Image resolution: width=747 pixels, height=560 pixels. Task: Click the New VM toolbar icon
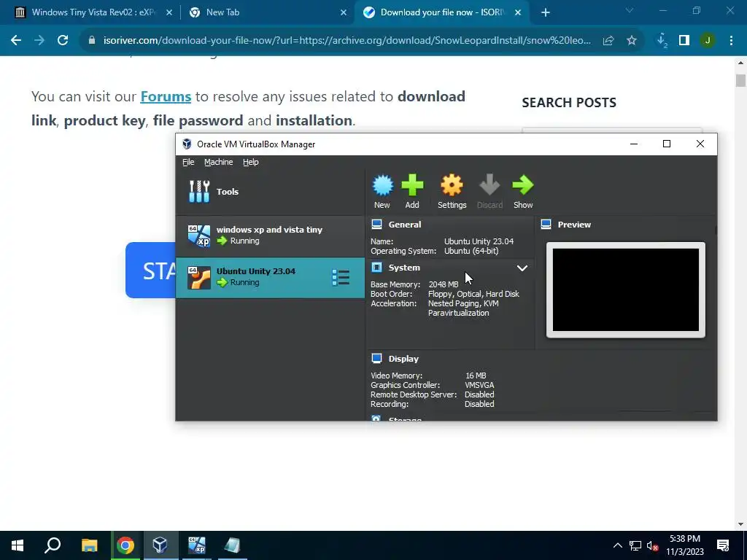tap(382, 186)
